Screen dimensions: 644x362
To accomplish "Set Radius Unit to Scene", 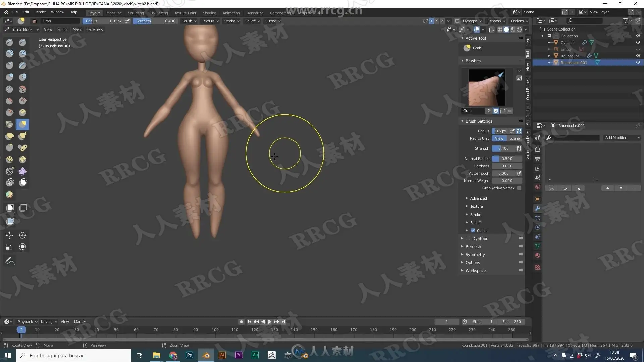I will [514, 138].
